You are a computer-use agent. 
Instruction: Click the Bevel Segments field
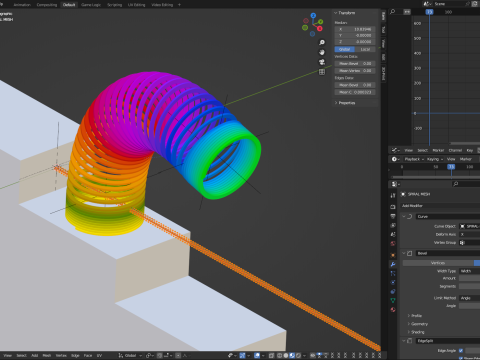pyautogui.click(x=469, y=286)
